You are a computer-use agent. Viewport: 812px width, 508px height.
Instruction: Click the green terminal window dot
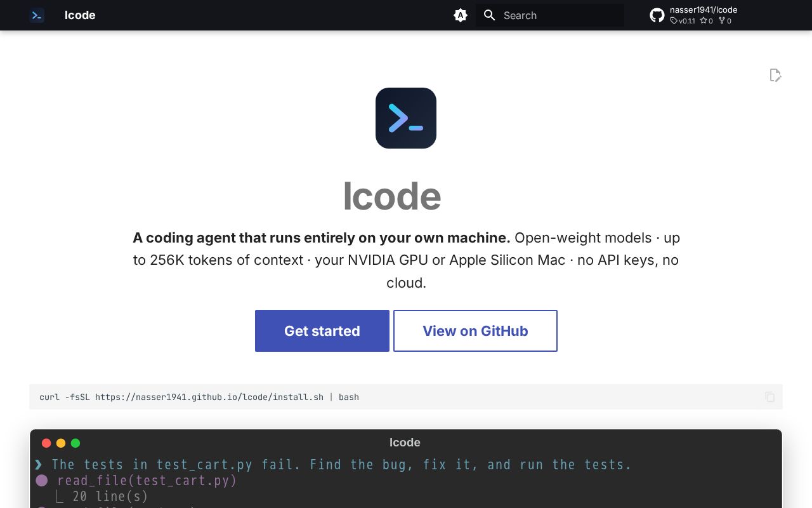pyautogui.click(x=75, y=443)
